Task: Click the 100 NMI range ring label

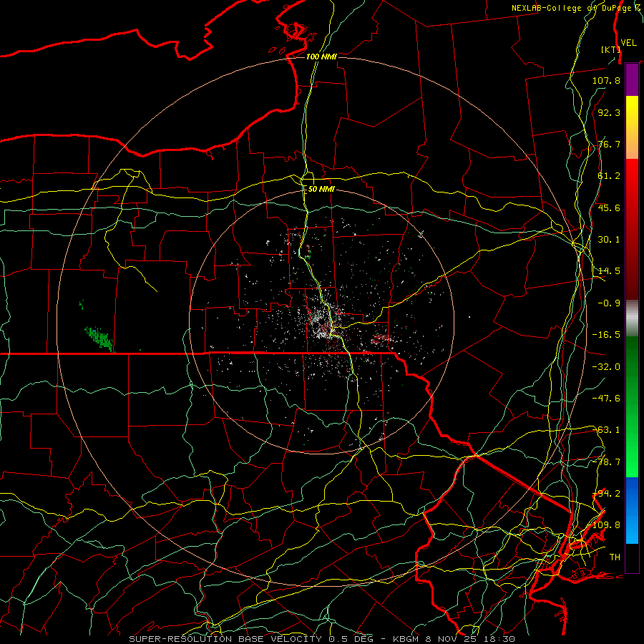Action: click(321, 57)
